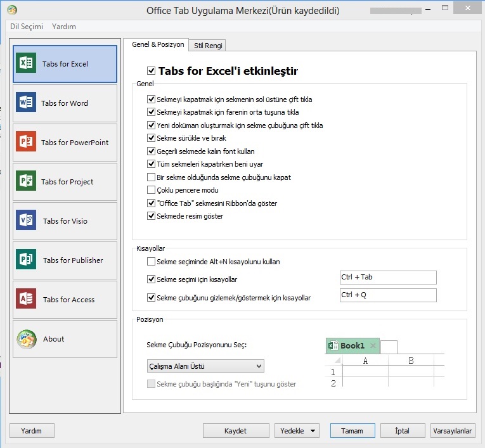Click the Kaydet button
This screenshot has width=485, height=448.
[235, 431]
